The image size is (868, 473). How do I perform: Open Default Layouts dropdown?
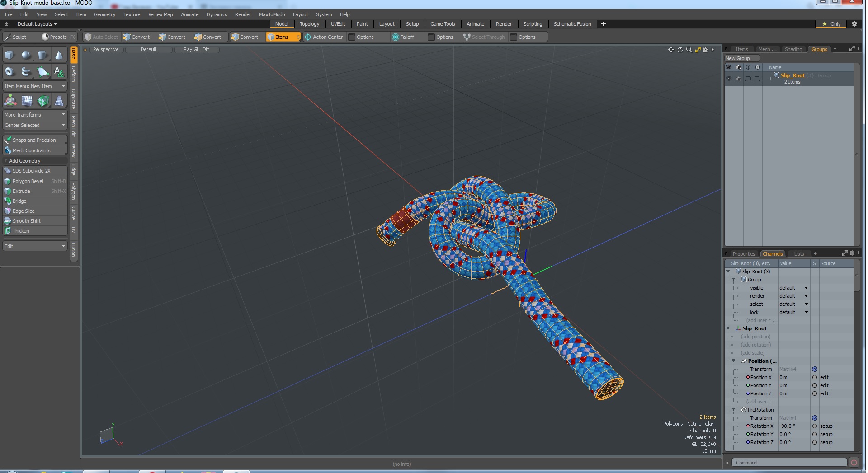click(37, 24)
